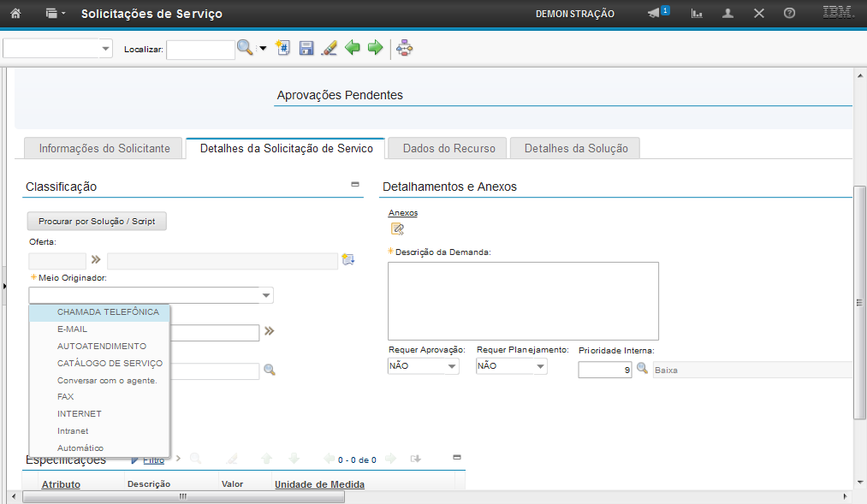Image resolution: width=867 pixels, height=504 pixels.
Task: Open the attachments icon under Anexos
Action: tap(397, 228)
